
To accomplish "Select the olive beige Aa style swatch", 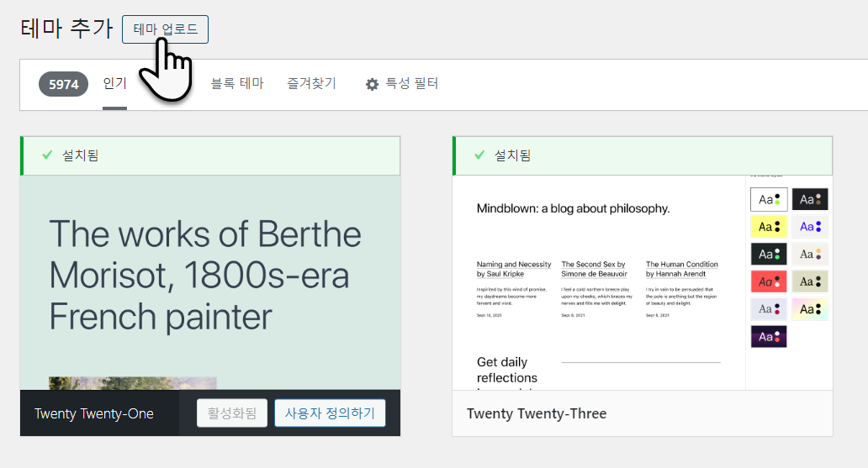I will coord(810,281).
